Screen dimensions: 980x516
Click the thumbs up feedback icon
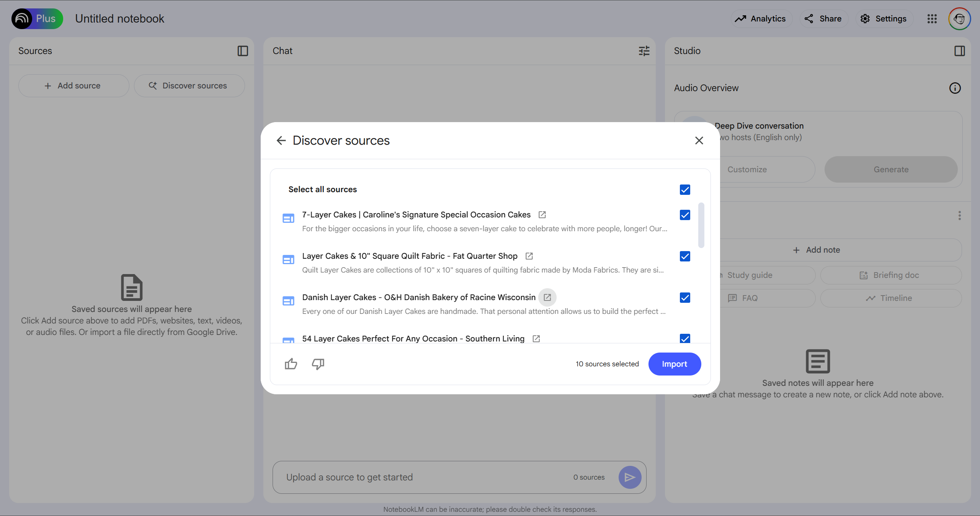click(291, 364)
